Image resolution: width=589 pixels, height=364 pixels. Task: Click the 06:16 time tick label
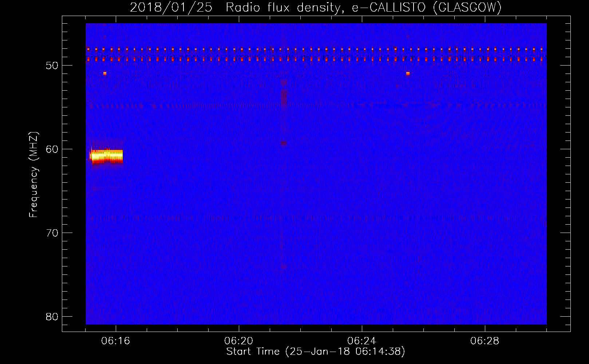tap(116, 341)
